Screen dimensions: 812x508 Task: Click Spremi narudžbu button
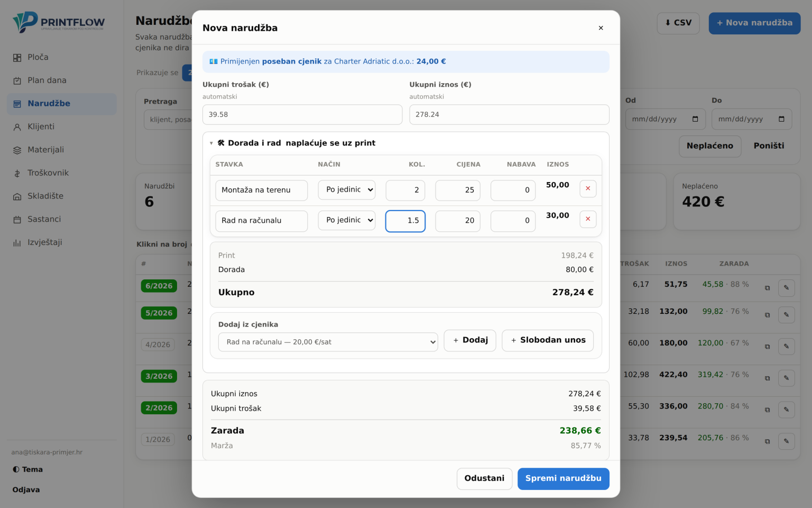[x=563, y=478]
